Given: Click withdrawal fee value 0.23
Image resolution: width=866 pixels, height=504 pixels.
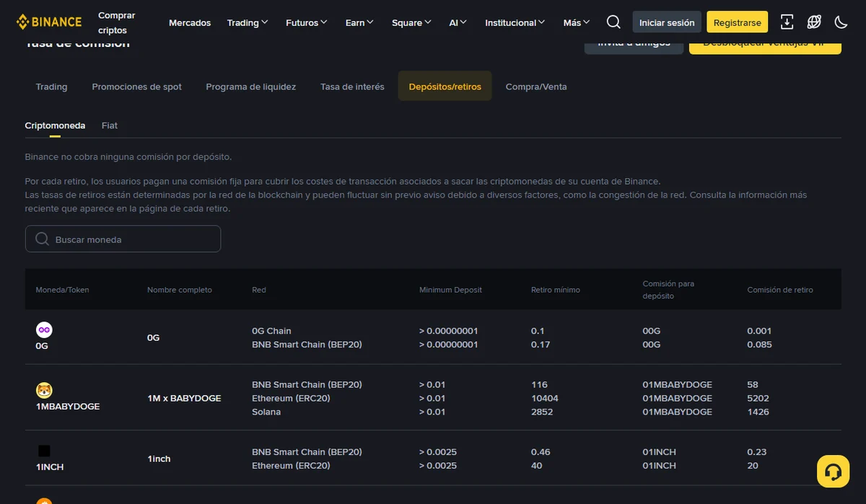Looking at the screenshot, I should (x=757, y=452).
